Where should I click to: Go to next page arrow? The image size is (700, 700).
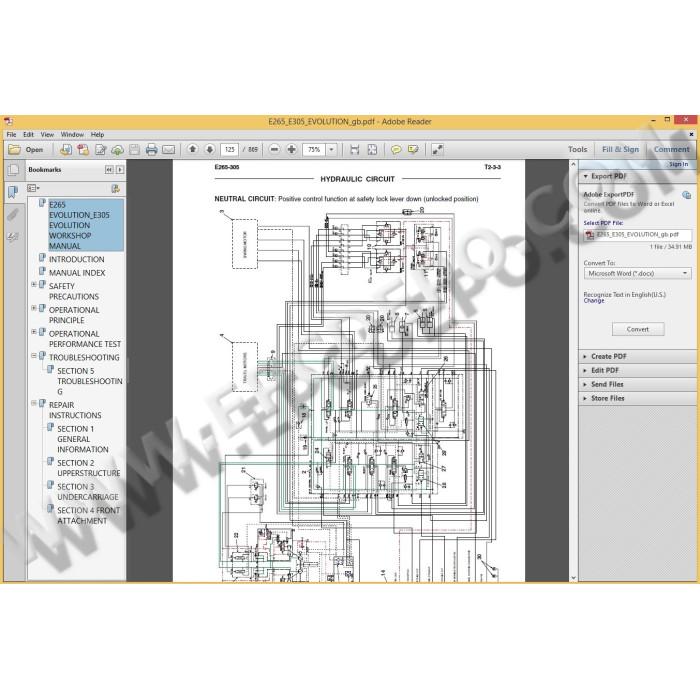209,150
